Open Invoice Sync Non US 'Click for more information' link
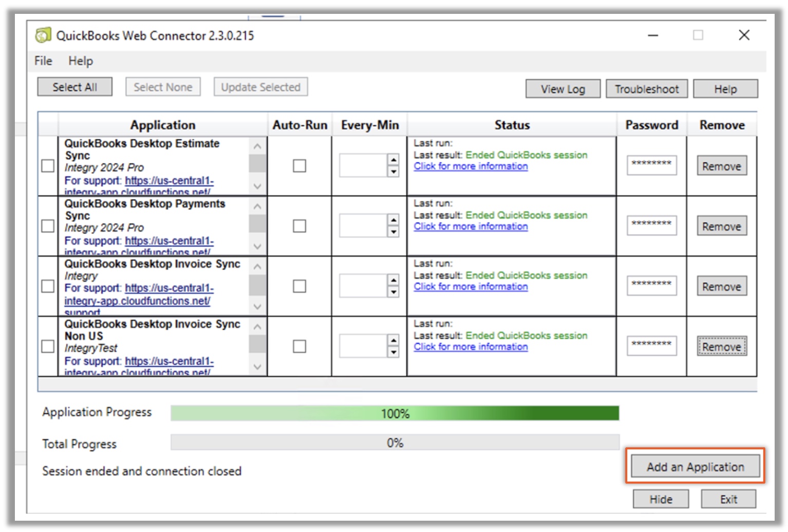The height and width of the screenshot is (532, 788). (x=471, y=347)
